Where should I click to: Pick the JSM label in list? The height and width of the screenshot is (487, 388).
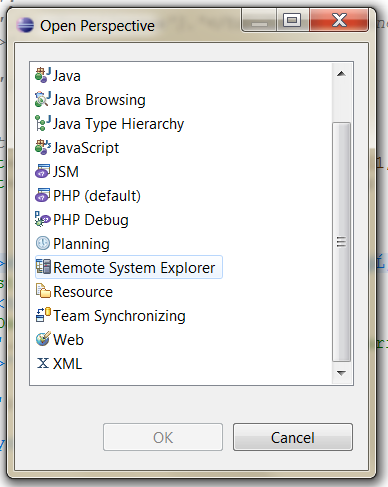[x=66, y=172]
